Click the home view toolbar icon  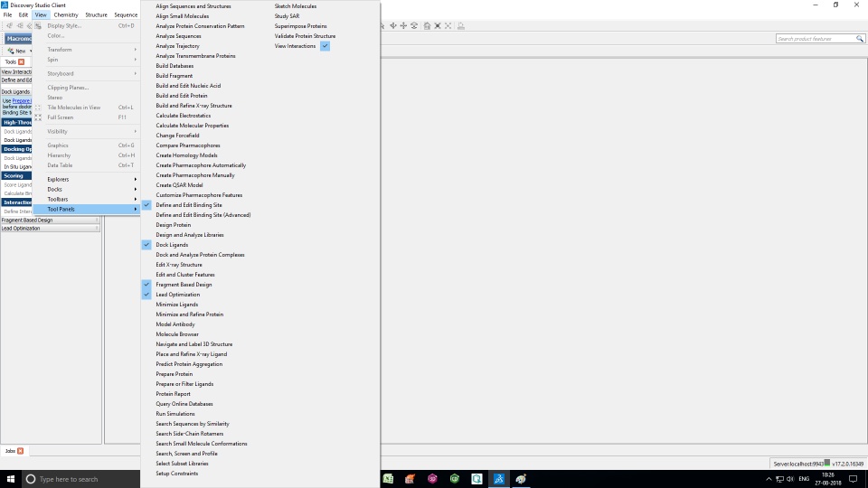click(427, 25)
